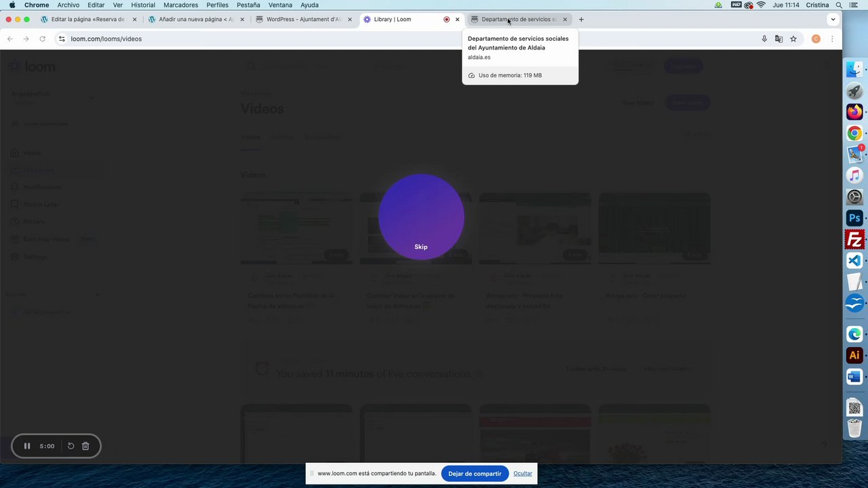Go back in Chrome history
Screen dimensions: 868x488
click(10, 39)
